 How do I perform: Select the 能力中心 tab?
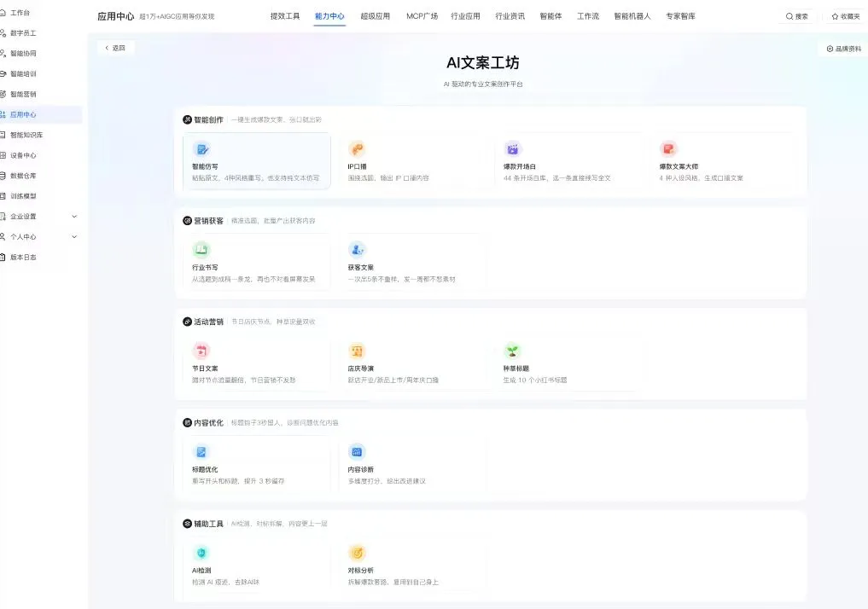point(329,16)
